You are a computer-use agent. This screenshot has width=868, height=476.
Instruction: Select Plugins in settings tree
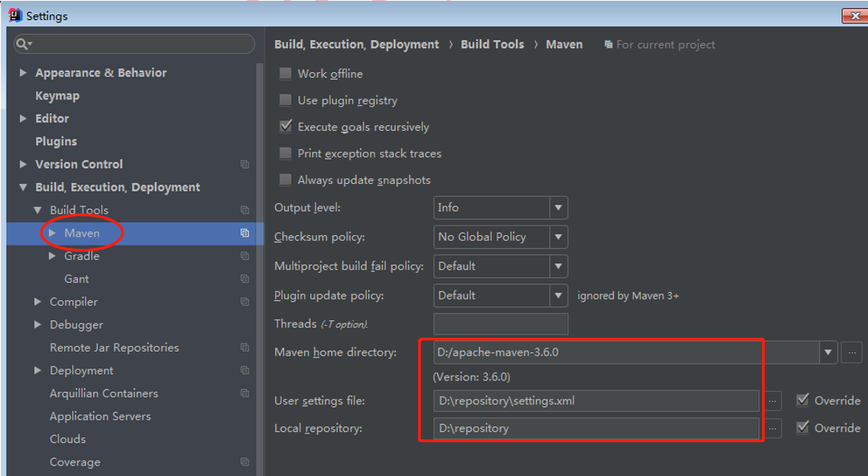pyautogui.click(x=56, y=141)
